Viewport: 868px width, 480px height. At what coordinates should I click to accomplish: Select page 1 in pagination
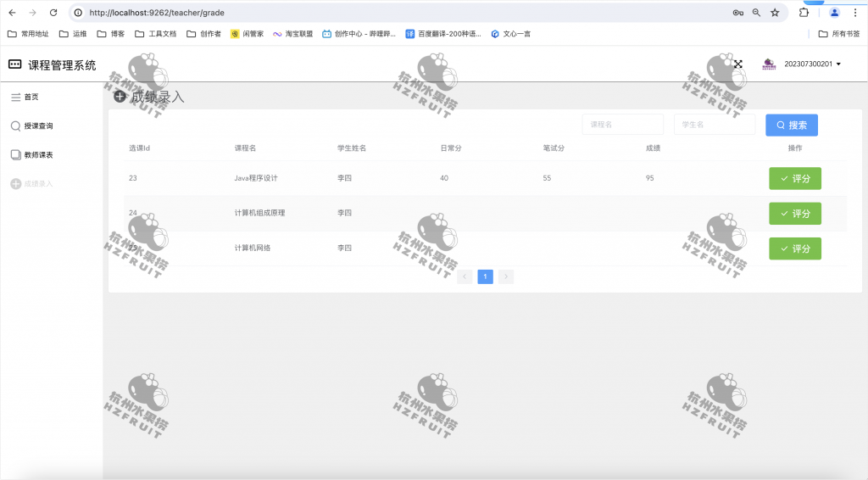point(485,276)
